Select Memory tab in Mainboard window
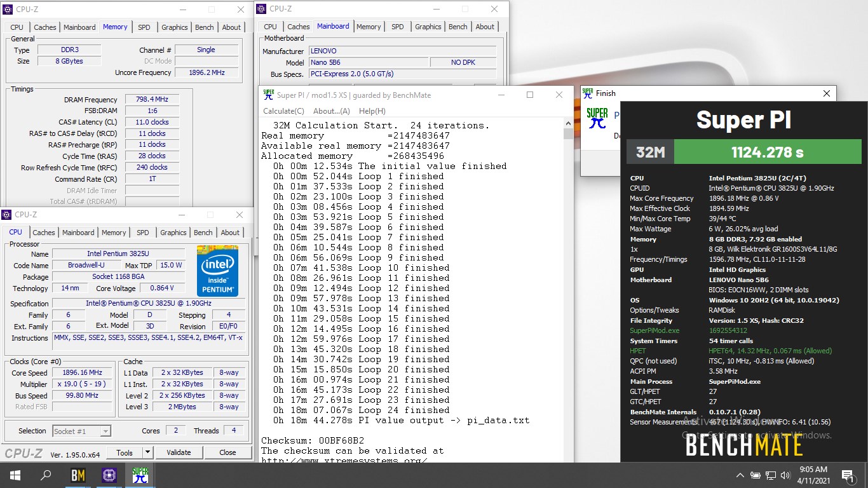 [369, 27]
